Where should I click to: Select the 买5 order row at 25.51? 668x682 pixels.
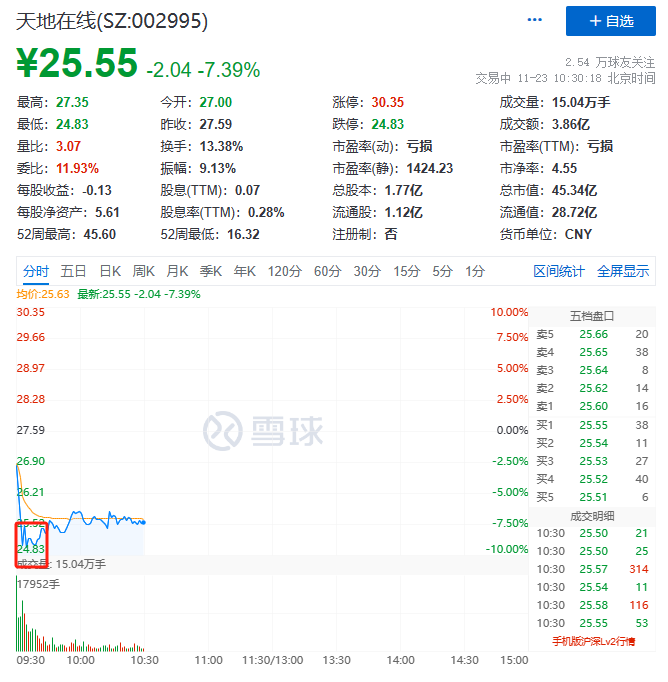[592, 497]
